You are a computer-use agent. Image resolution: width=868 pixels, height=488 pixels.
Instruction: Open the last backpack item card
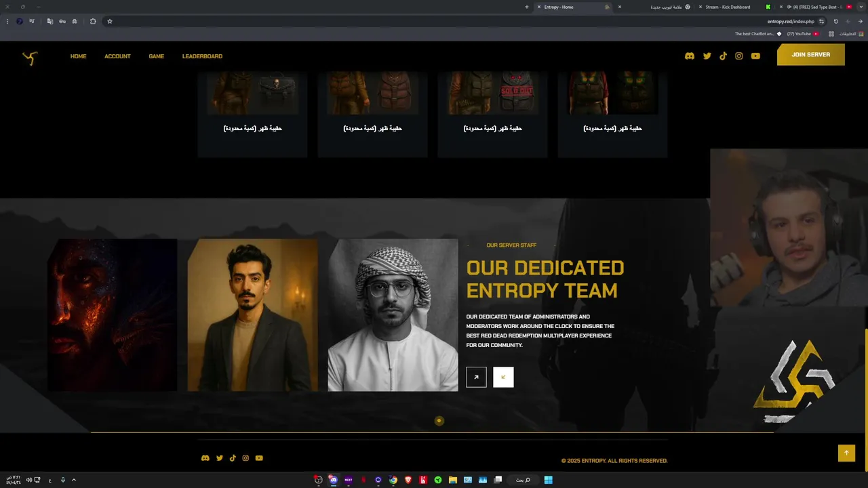click(x=612, y=114)
